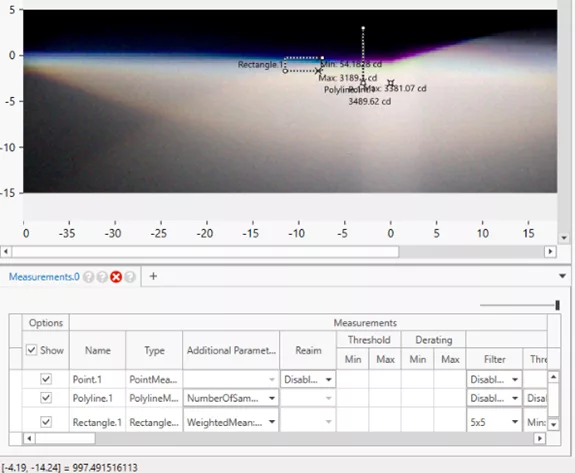The image size is (575, 473).
Task: Click the Additional Paramet... column header
Action: [231, 350]
